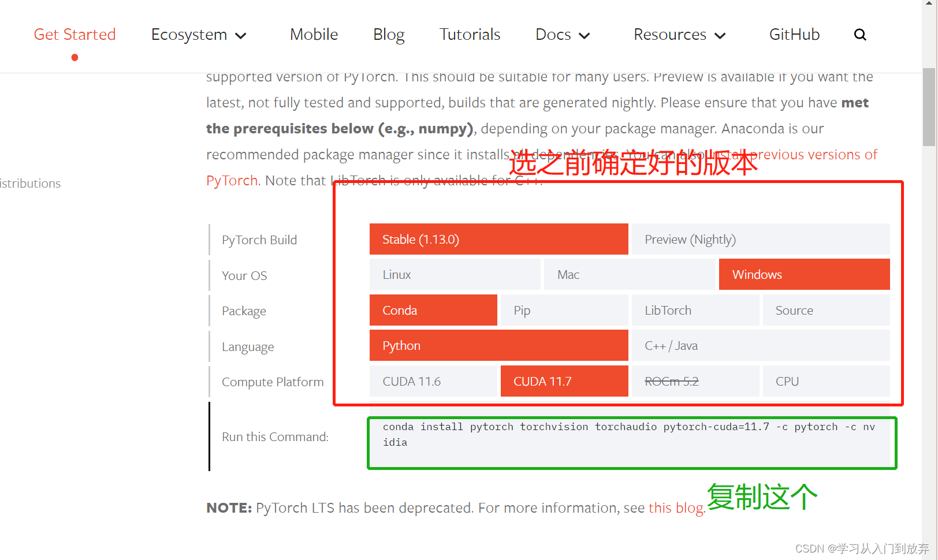Select the ROCm 5.2 compute platform
Screen dimensions: 938x560
[695, 381]
